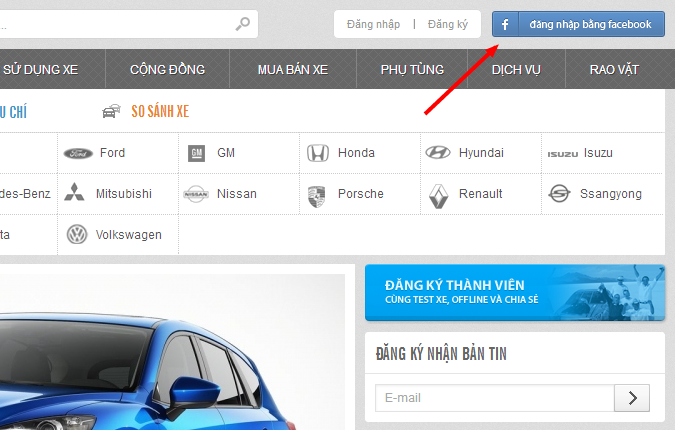
Task: Click the Đăng nhập link
Action: (x=372, y=24)
